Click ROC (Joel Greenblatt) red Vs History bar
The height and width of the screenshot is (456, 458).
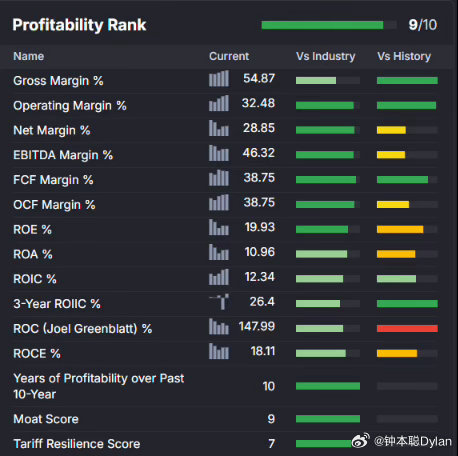pyautogui.click(x=407, y=329)
